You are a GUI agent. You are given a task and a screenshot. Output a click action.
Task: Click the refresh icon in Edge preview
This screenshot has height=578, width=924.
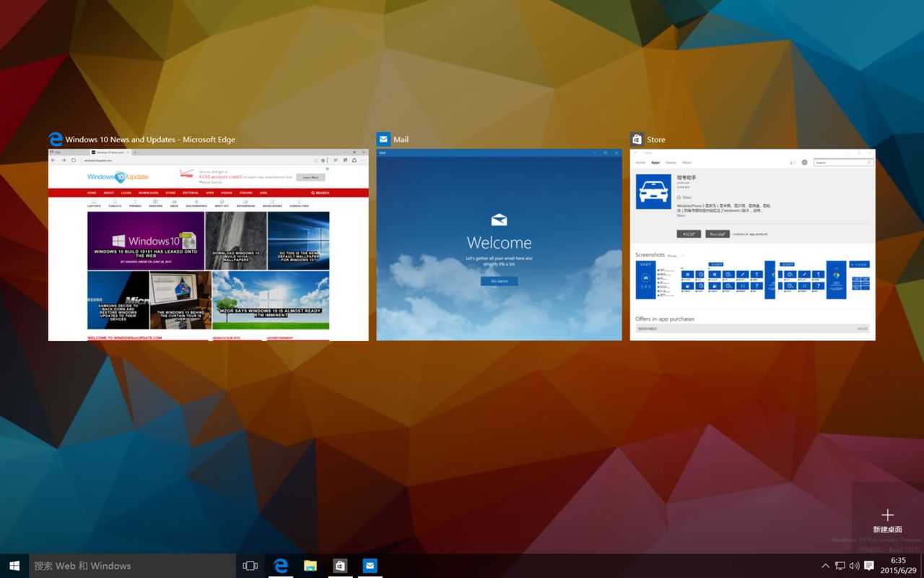pyautogui.click(x=74, y=160)
